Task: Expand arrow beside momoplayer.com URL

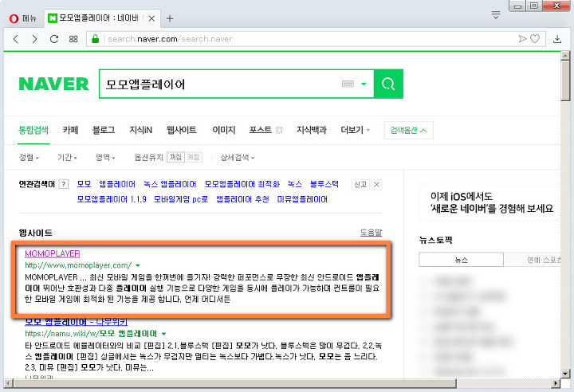Action: [138, 265]
